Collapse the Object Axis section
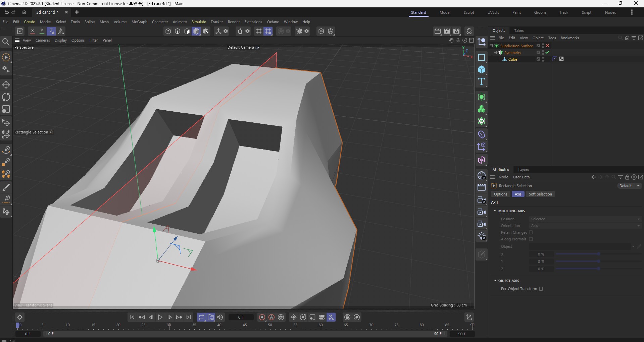 [x=495, y=281]
